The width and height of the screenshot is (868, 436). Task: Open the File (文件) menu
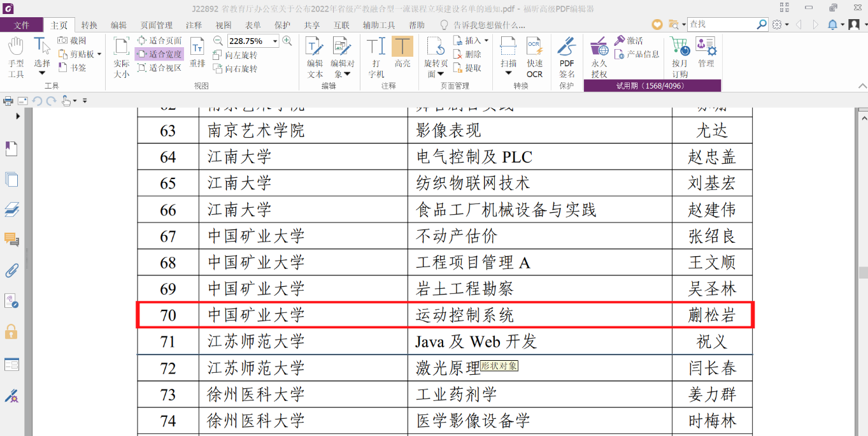[x=22, y=25]
